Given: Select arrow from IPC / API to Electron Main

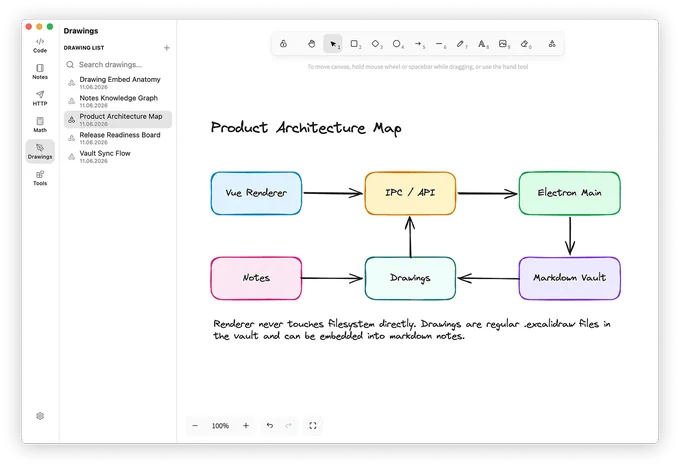Looking at the screenshot, I should [487, 193].
